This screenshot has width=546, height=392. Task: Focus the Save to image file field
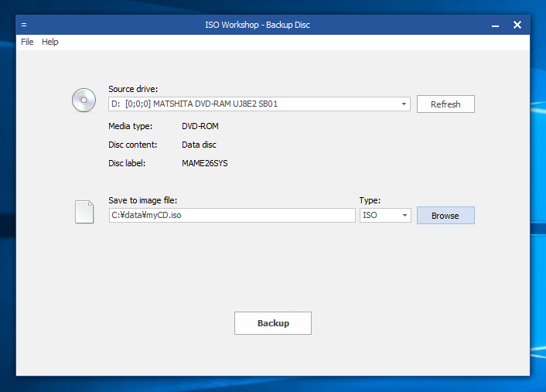point(232,215)
